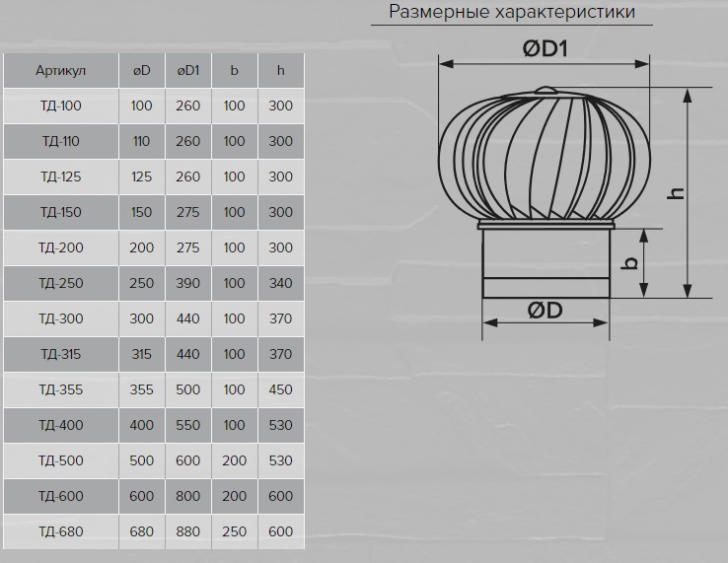Click the ØD1 dimension label on the diagram
This screenshot has height=563, width=728.
point(545,45)
